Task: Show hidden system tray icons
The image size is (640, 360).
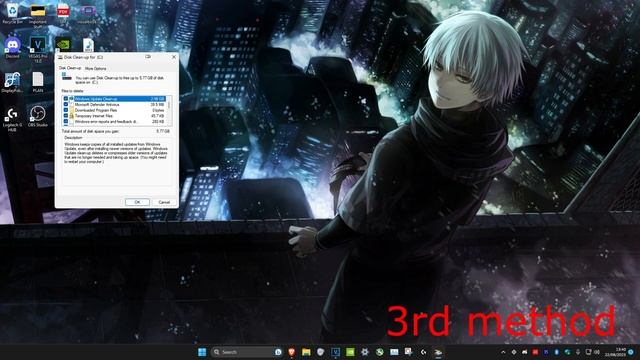Action: point(503,352)
